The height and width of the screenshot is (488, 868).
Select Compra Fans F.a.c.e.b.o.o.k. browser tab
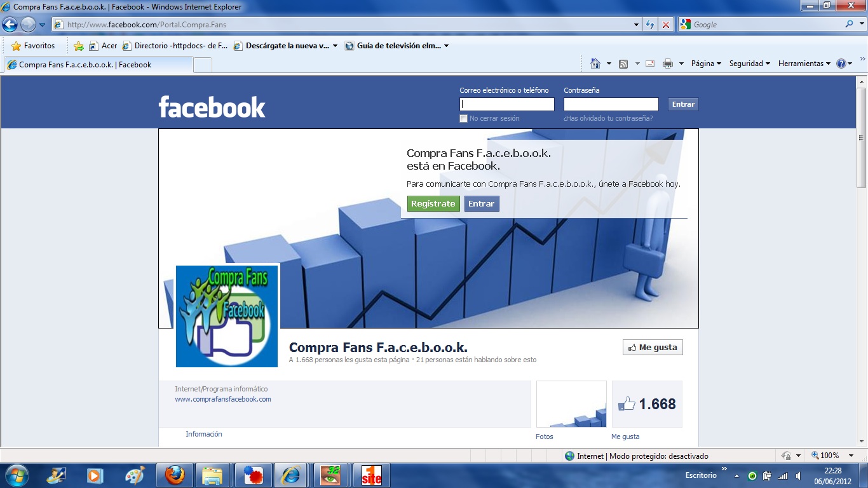pyautogui.click(x=98, y=65)
